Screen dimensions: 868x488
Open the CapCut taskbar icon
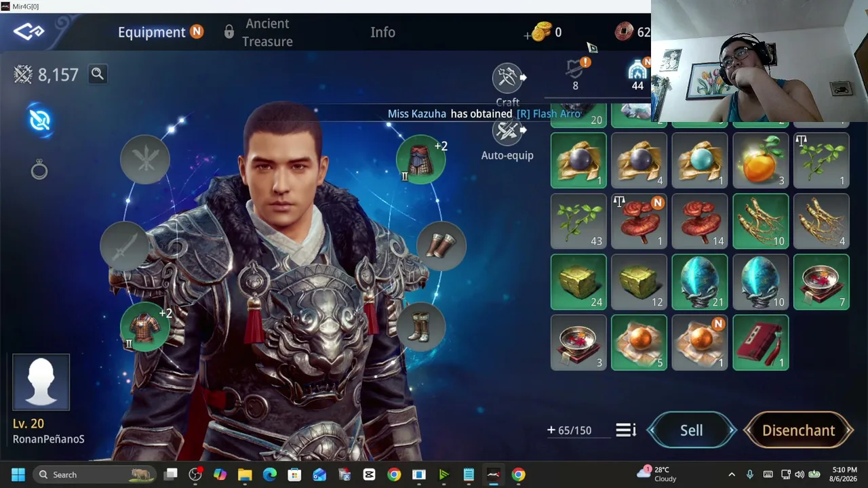(369, 474)
